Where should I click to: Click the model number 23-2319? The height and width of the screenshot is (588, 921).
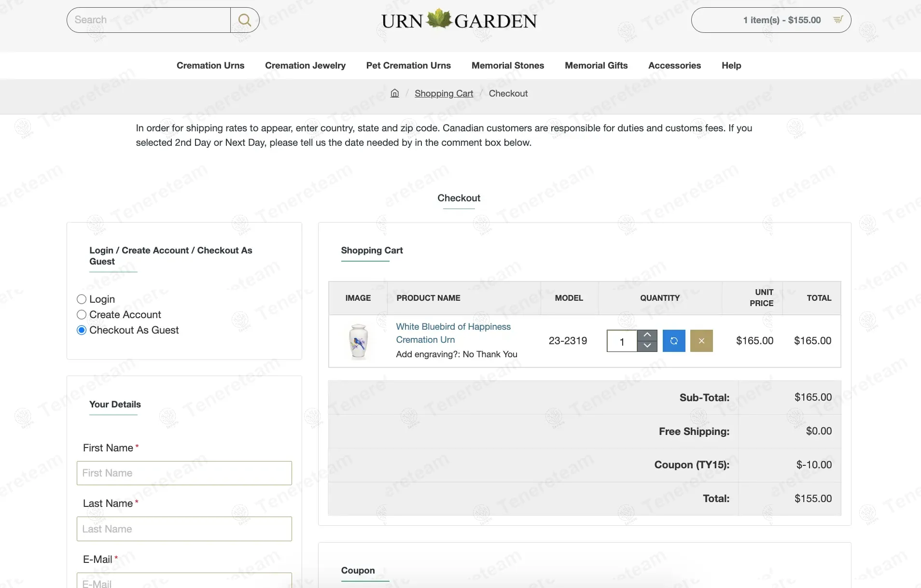[568, 341]
